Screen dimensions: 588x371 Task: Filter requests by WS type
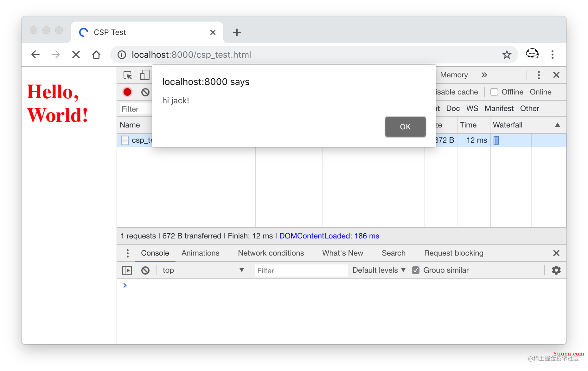pyautogui.click(x=472, y=108)
